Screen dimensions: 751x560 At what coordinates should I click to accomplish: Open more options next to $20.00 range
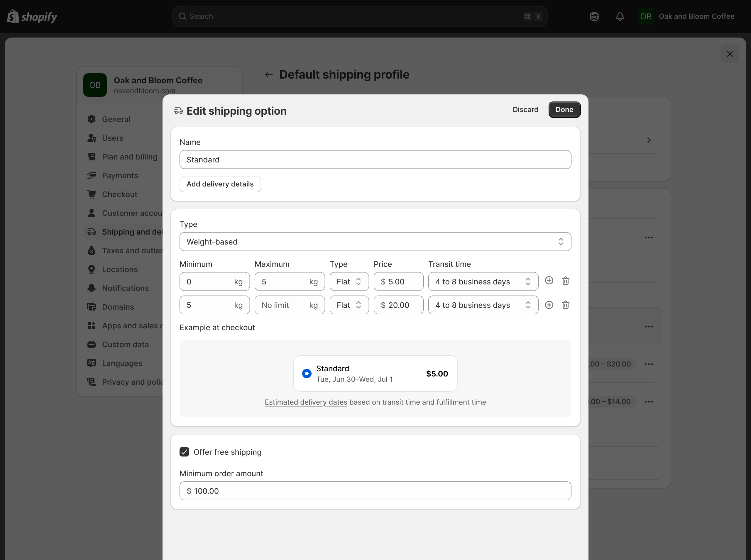[x=649, y=364]
